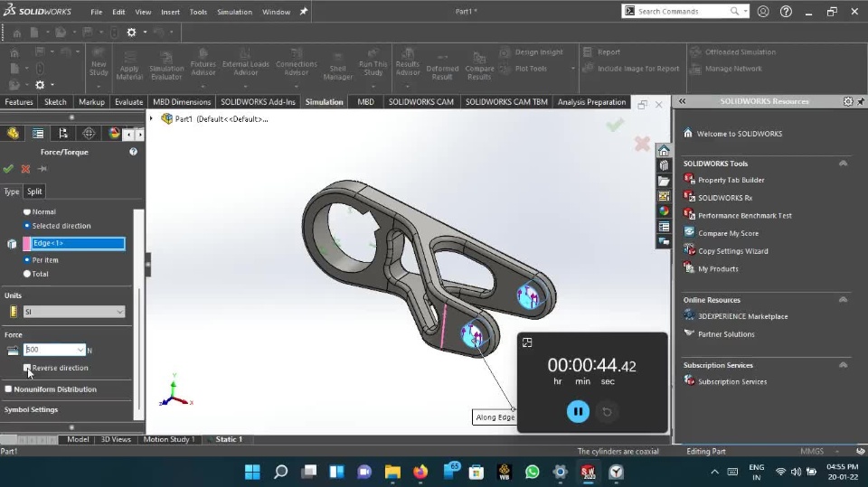Open SOLIDWORKS Rx
Screen dimensions: 868x487
(724, 198)
